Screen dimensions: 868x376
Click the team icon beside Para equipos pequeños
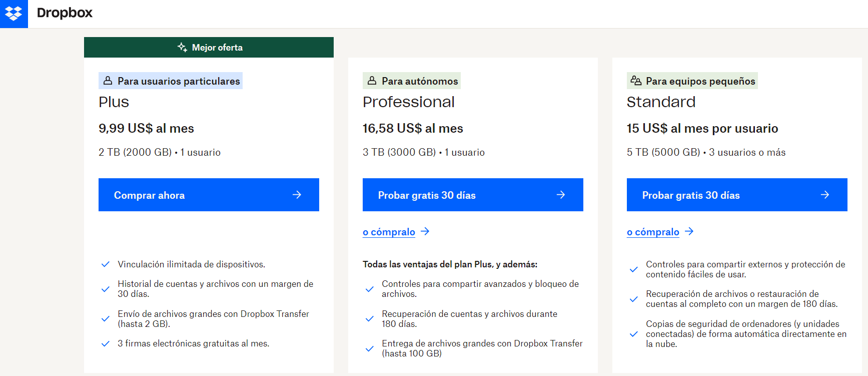636,81
